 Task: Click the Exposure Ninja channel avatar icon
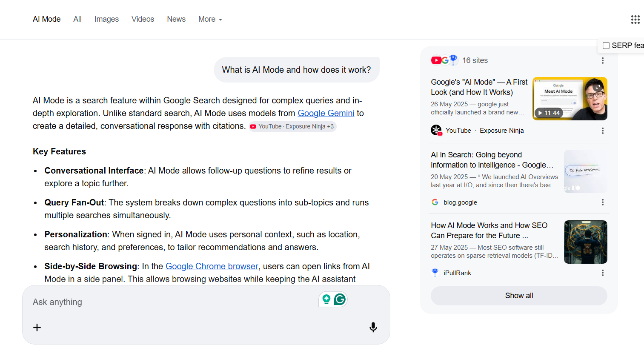click(436, 130)
